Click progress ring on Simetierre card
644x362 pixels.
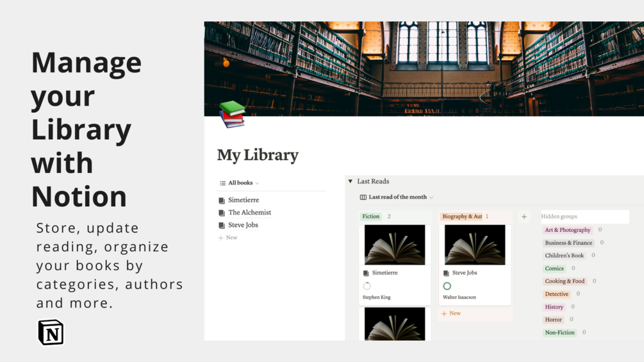point(367,286)
